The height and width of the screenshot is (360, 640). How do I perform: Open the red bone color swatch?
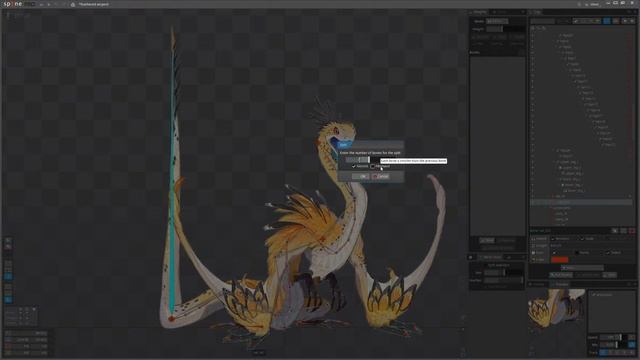(559, 260)
